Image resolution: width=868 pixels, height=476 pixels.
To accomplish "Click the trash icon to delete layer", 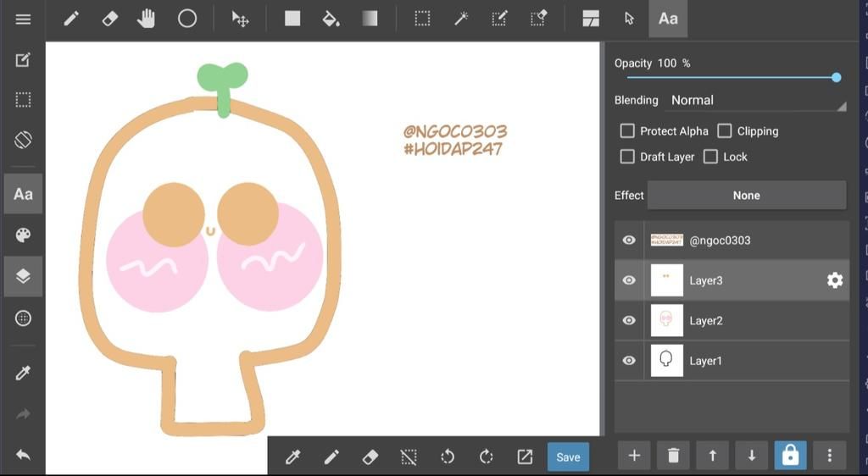I will click(x=673, y=456).
